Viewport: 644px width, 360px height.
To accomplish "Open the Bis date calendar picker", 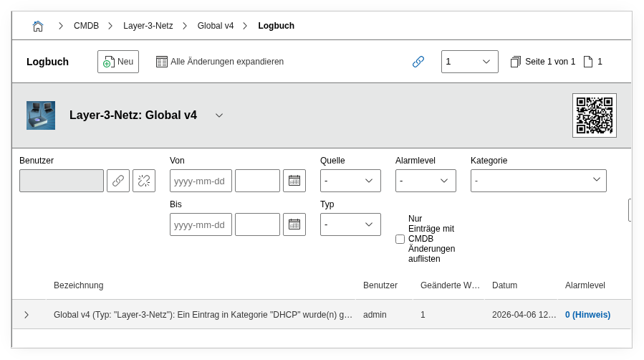I will [294, 224].
